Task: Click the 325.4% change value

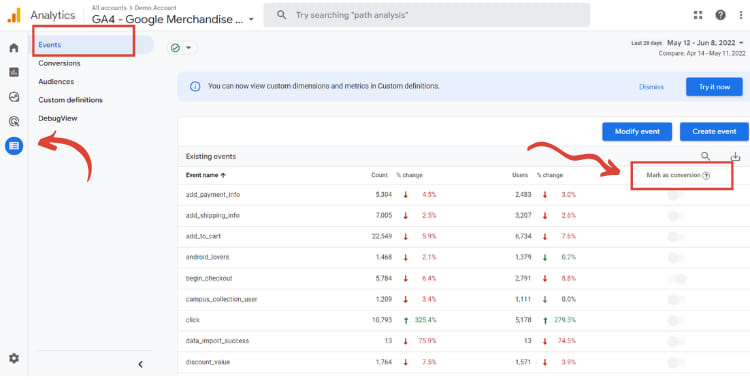Action: tap(425, 320)
